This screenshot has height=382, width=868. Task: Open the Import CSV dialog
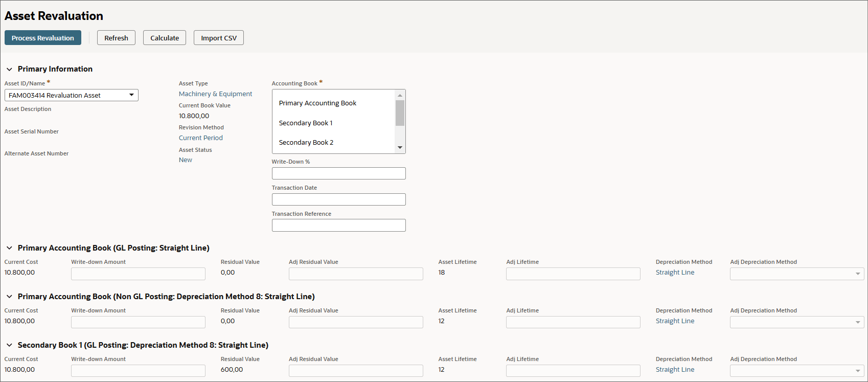(219, 38)
